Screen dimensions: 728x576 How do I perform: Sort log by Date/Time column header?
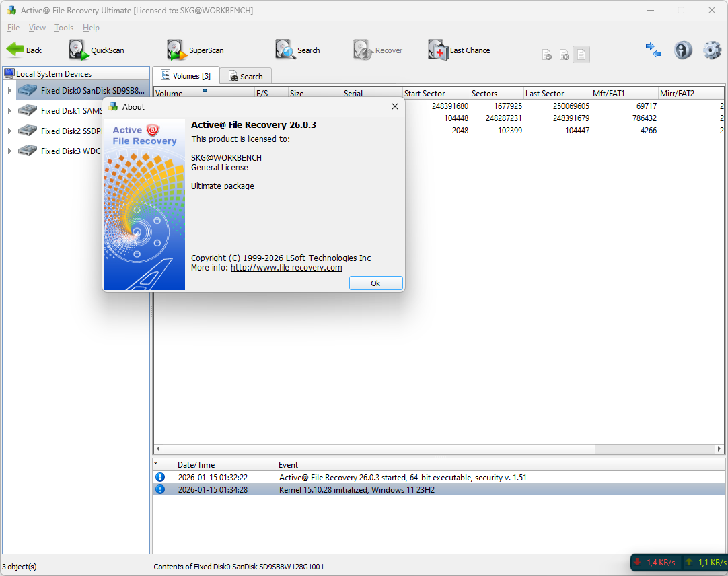pyautogui.click(x=226, y=464)
